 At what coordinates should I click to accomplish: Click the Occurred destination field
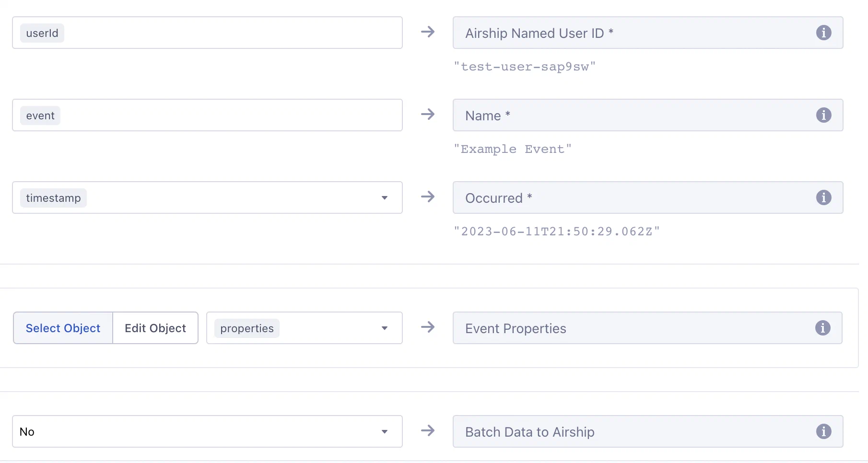coord(623,197)
